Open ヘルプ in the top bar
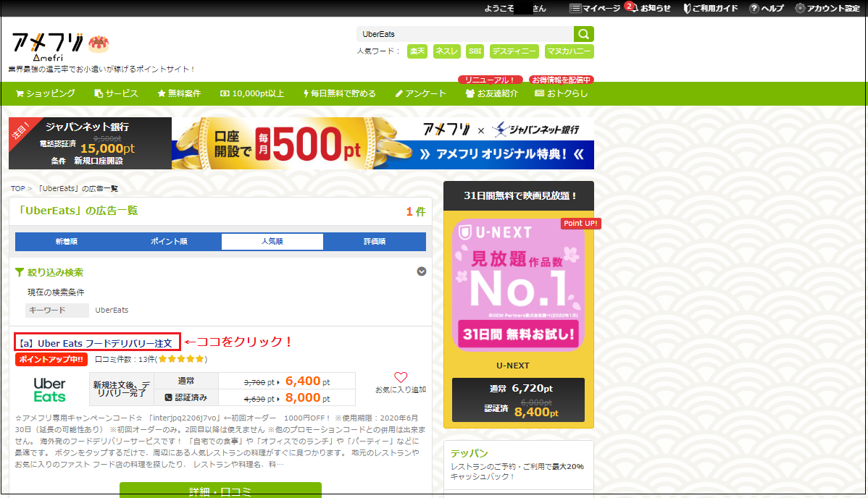The image size is (868, 498). pos(767,8)
